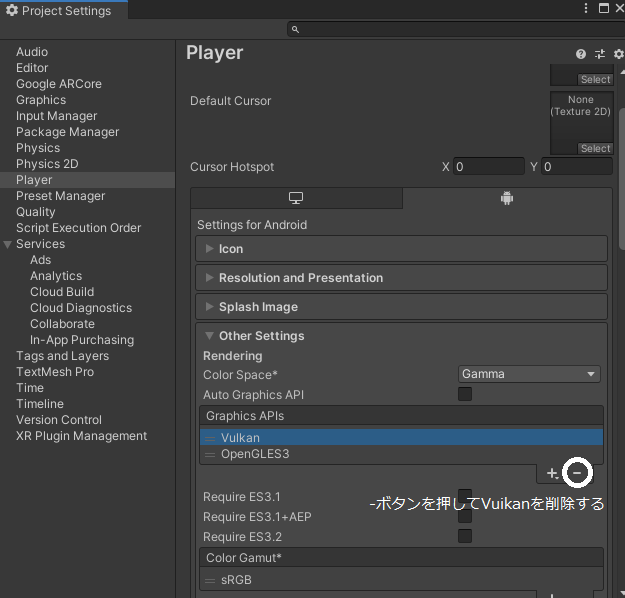This screenshot has width=625, height=598.
Task: Collapse the Services tree arrow
Action: pyautogui.click(x=7, y=244)
